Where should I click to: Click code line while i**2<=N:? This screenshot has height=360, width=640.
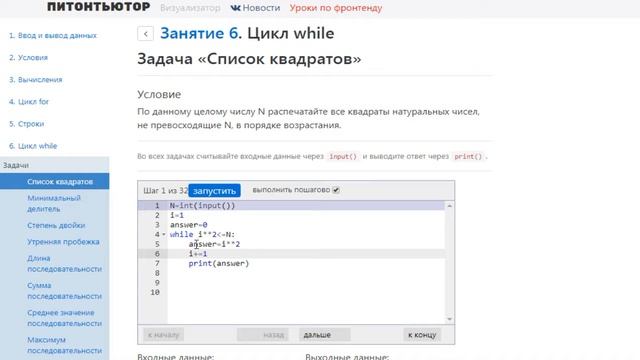[202, 234]
